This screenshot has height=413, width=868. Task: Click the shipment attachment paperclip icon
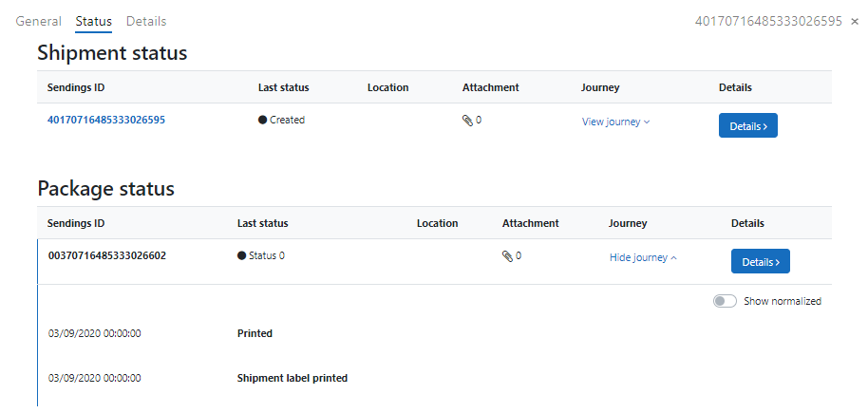coord(466,121)
